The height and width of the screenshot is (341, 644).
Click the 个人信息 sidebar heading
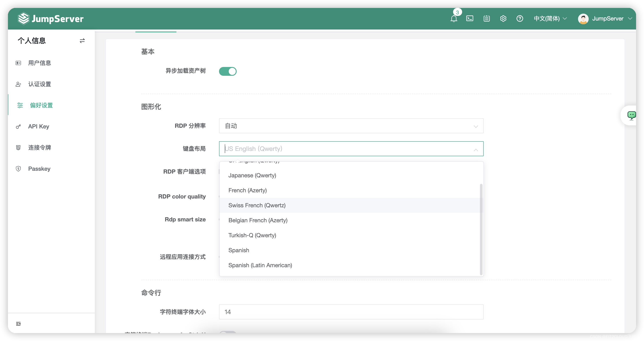pos(32,41)
